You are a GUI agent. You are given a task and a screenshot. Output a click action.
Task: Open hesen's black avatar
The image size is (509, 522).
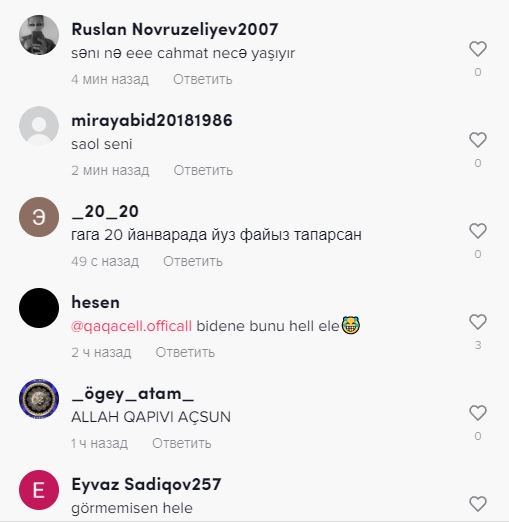(x=39, y=308)
